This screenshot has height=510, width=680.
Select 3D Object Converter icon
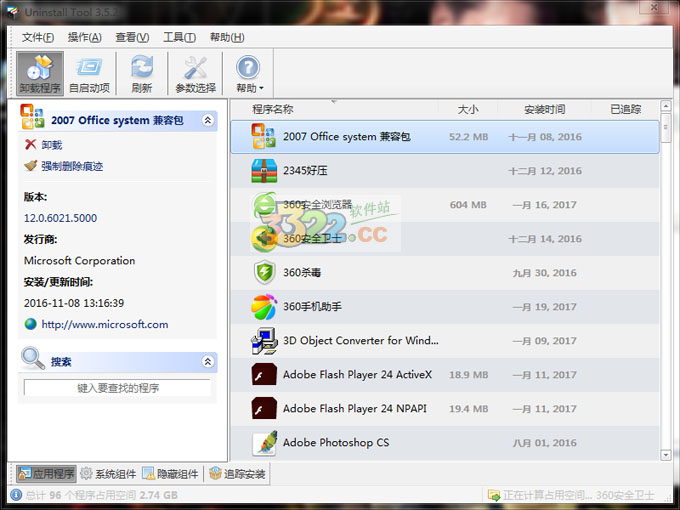click(x=264, y=341)
